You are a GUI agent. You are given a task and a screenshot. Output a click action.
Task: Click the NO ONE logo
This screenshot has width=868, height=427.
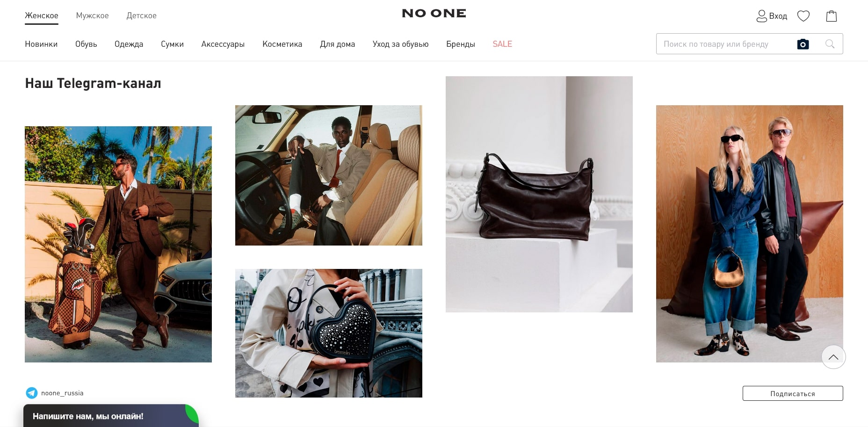click(x=434, y=14)
